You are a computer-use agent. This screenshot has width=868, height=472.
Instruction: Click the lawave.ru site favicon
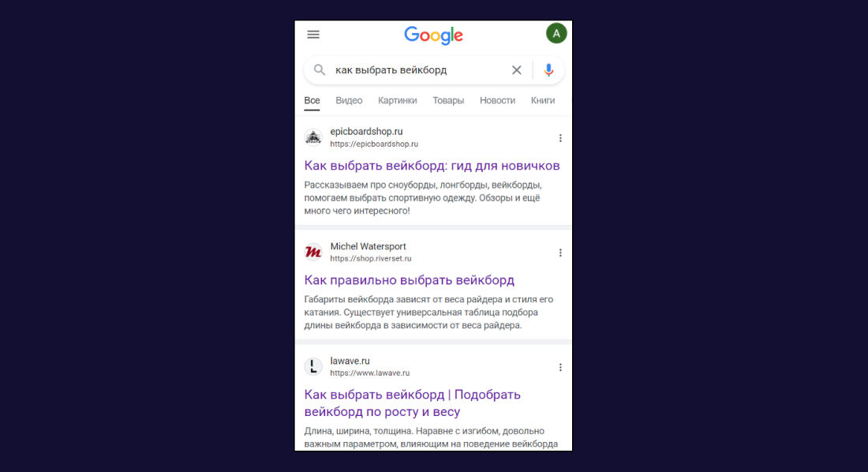[x=313, y=366]
